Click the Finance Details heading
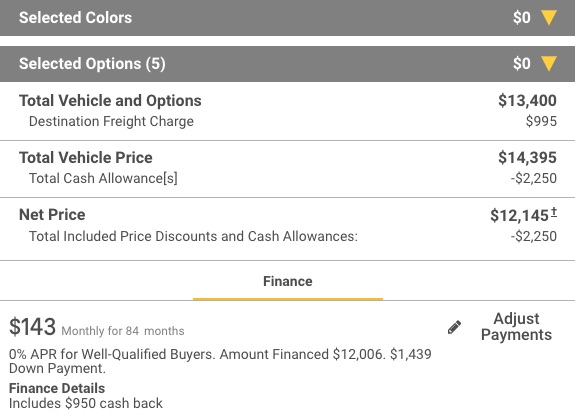The width and height of the screenshot is (575, 415). (x=57, y=388)
